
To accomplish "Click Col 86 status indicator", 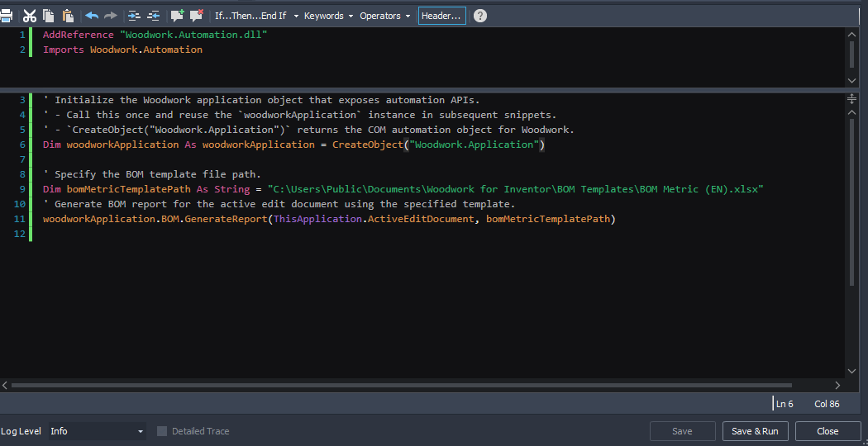I will [x=827, y=404].
